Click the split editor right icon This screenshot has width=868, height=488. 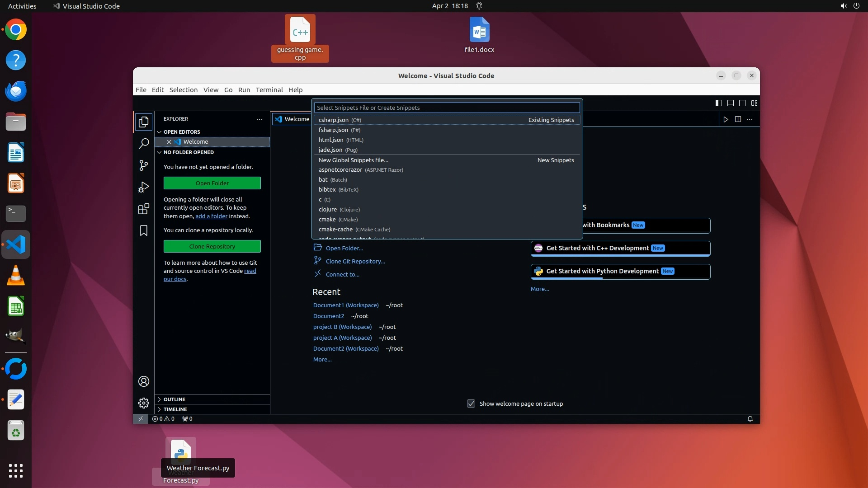(738, 119)
